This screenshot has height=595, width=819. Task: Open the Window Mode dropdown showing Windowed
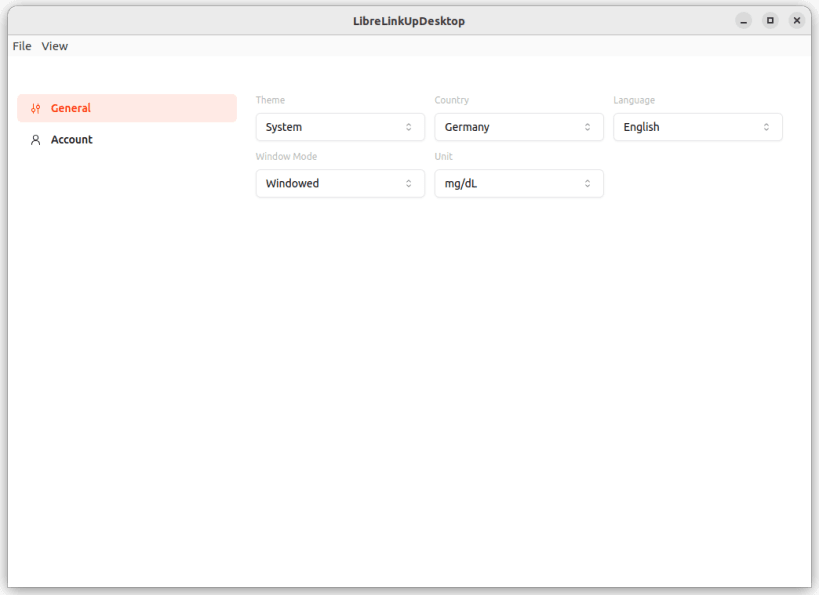[x=340, y=183]
